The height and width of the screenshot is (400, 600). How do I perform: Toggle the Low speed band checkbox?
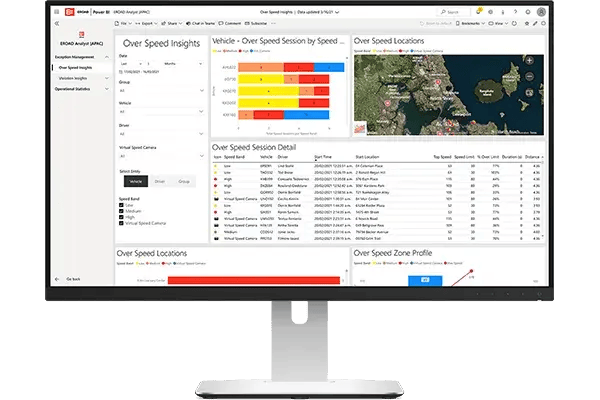121,205
